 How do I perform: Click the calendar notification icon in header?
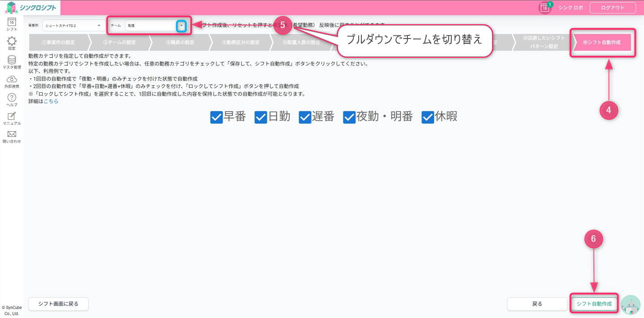[x=544, y=8]
